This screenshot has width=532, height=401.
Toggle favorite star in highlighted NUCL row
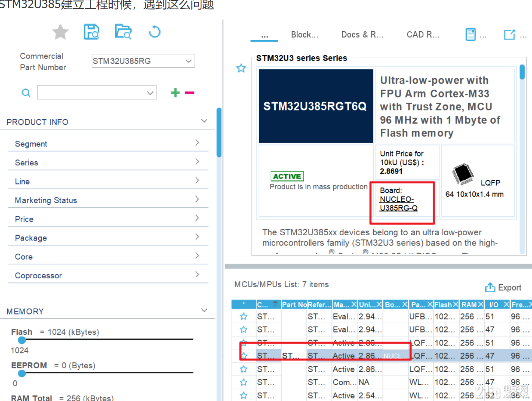(243, 356)
